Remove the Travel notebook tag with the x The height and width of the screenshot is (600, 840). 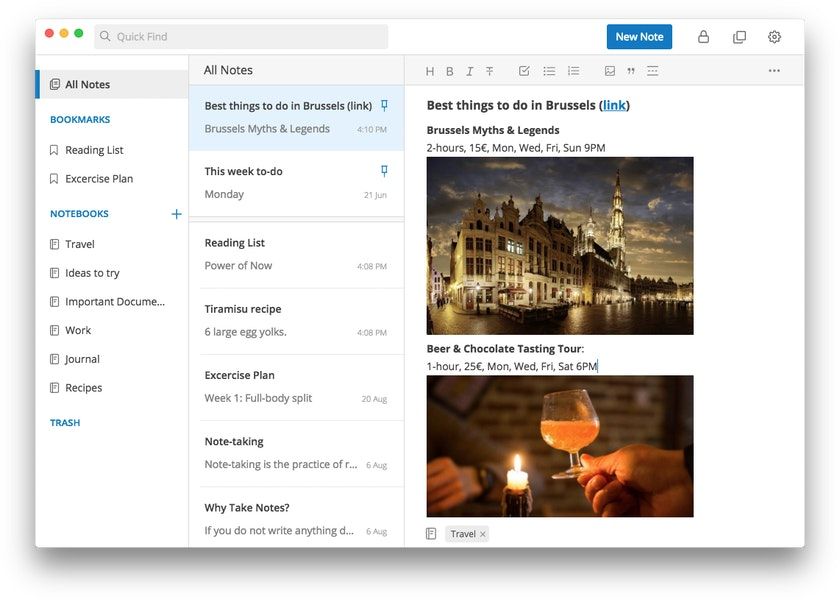click(x=483, y=534)
